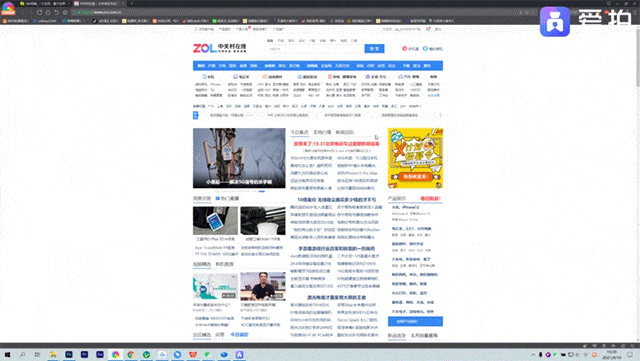
Task: Select the 论坛精选 tab
Action: tap(202, 334)
